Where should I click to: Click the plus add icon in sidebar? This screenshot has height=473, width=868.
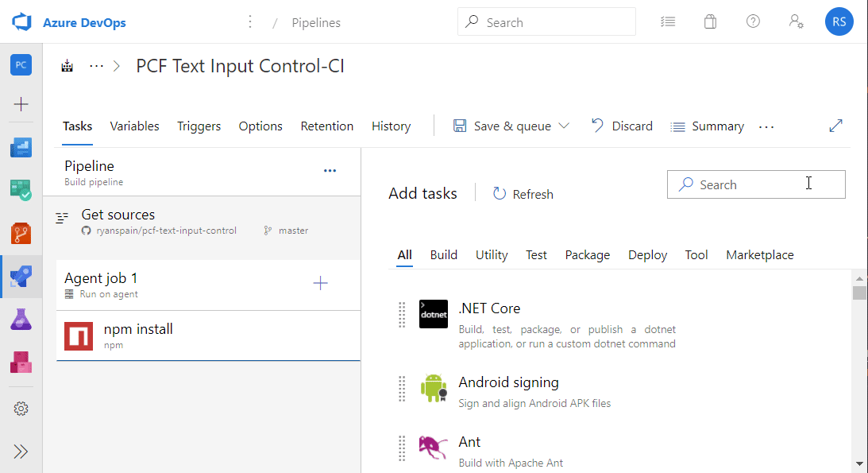coord(21,104)
